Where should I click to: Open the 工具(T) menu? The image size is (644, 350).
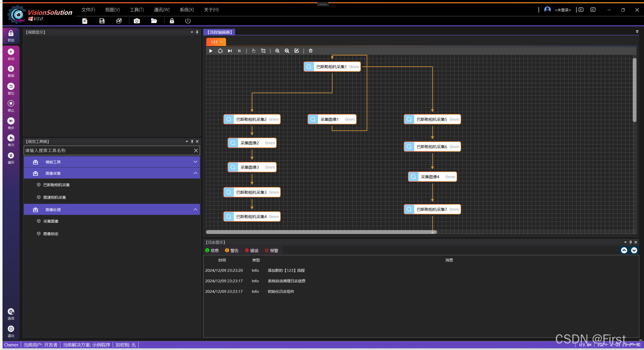(x=137, y=10)
